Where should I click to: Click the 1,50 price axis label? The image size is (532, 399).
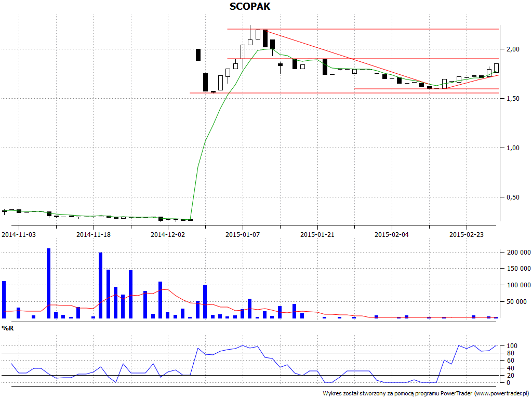point(513,98)
